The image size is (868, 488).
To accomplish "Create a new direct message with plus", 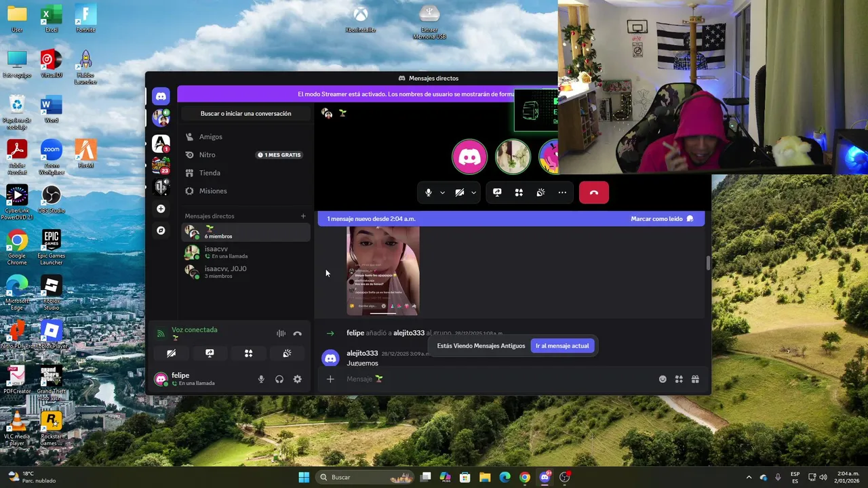I will click(303, 216).
